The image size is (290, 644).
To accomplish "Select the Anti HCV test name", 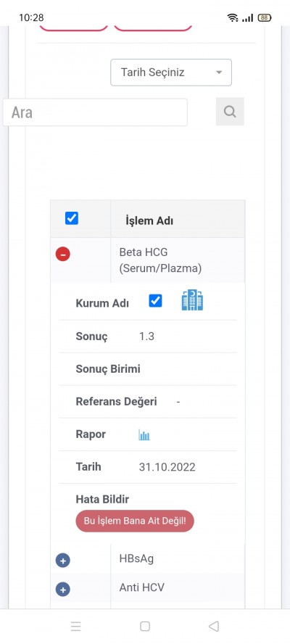I will coord(141,587).
